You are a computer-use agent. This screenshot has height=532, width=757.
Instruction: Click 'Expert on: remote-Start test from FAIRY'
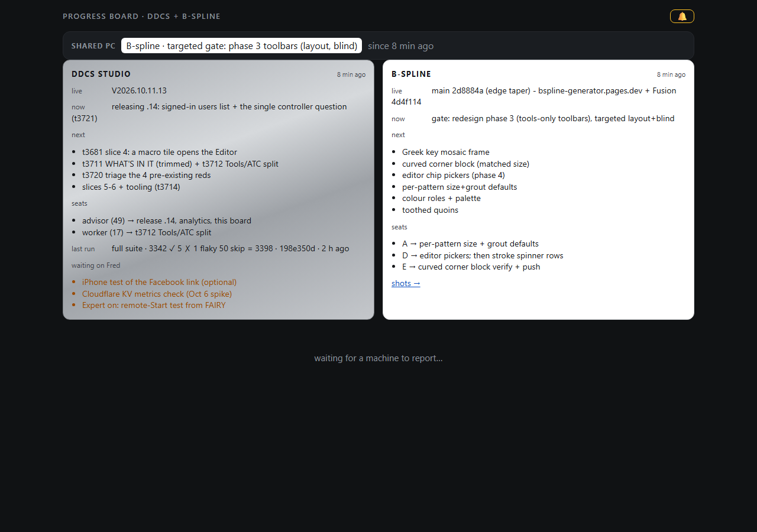pos(154,305)
